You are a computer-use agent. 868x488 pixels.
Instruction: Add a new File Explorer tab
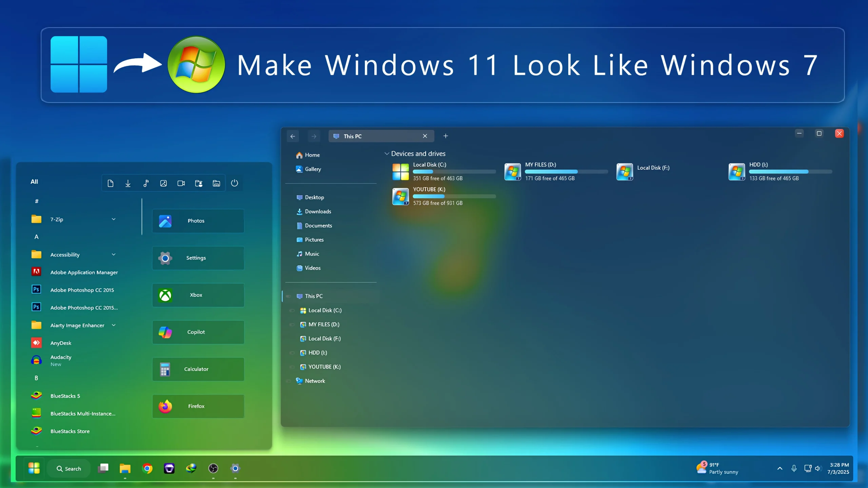tap(446, 136)
